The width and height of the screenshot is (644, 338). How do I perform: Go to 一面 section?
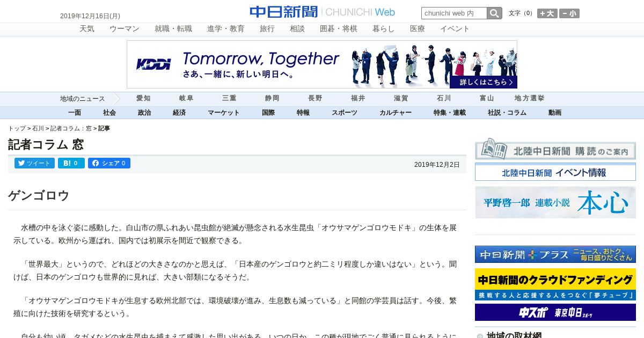pos(75,113)
